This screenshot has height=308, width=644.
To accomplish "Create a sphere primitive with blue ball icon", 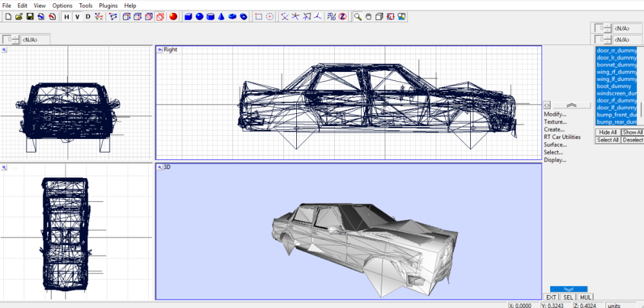I will 200,17.
